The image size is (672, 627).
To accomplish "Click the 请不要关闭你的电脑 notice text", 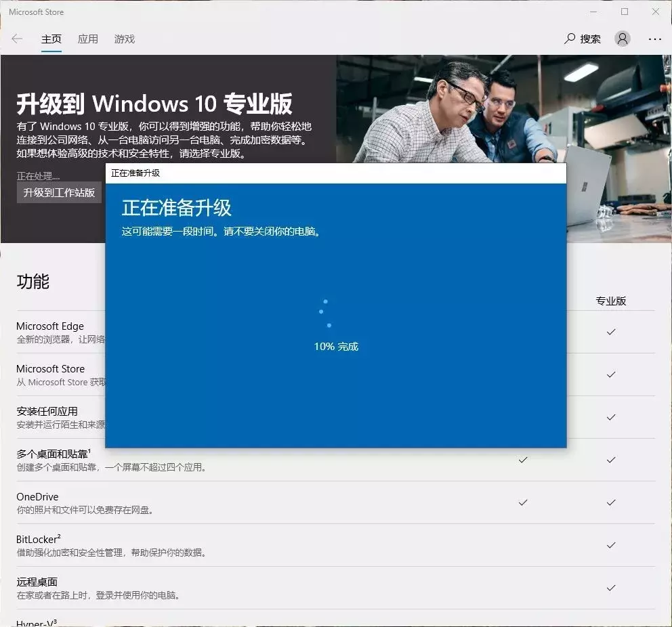I will coord(272,232).
